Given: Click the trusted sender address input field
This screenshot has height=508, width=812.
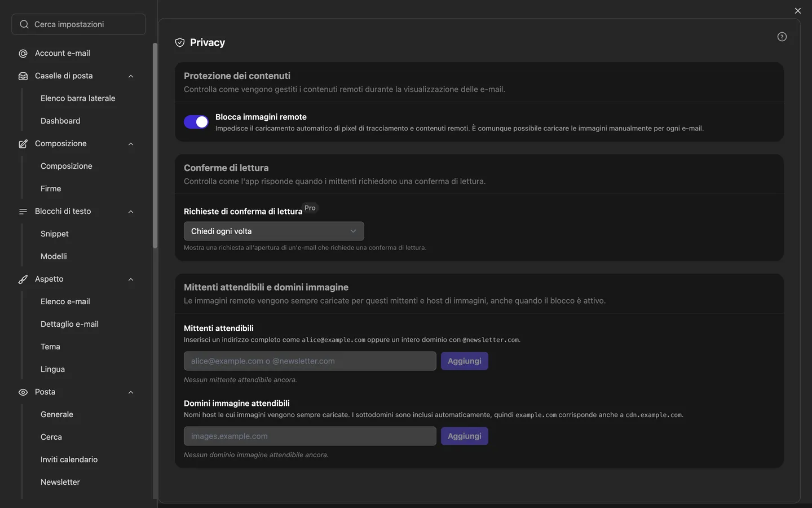Looking at the screenshot, I should 310,361.
